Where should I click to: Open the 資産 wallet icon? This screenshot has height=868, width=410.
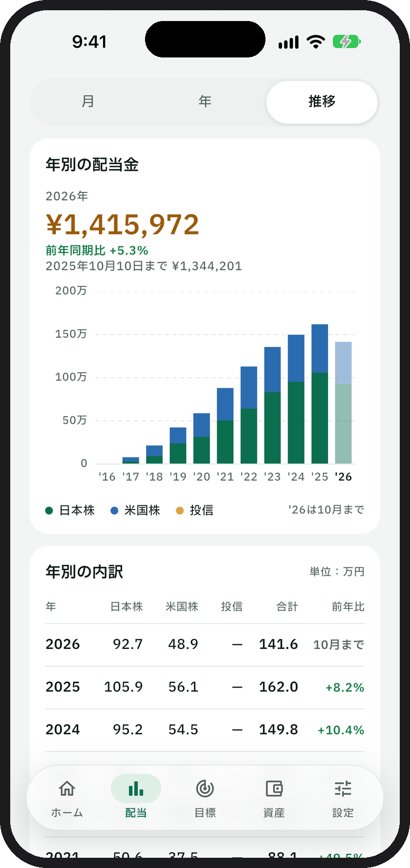point(274,788)
